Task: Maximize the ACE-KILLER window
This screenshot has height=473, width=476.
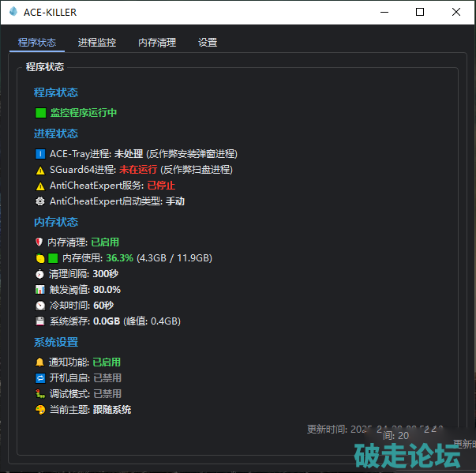Action: (420, 12)
